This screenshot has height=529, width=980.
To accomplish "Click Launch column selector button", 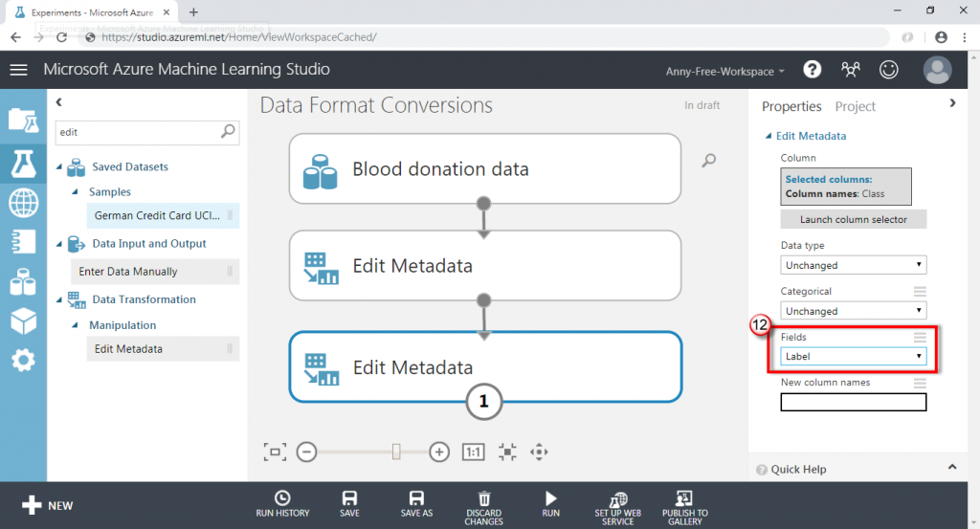I will coord(853,219).
